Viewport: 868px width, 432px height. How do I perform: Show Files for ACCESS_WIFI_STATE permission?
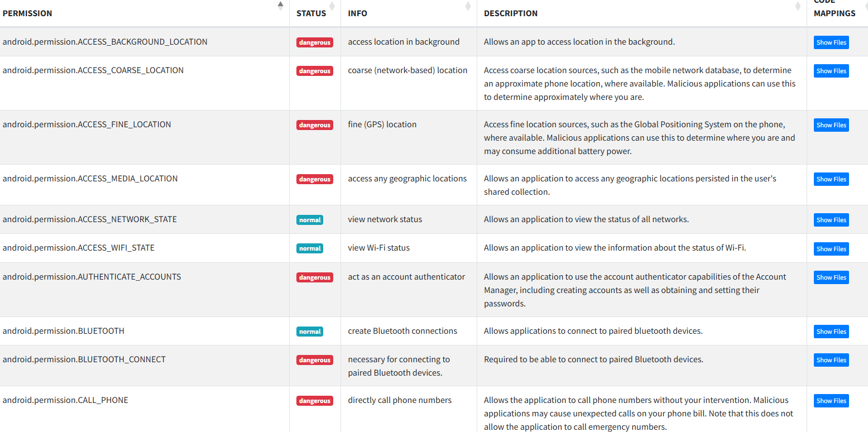[x=831, y=249]
